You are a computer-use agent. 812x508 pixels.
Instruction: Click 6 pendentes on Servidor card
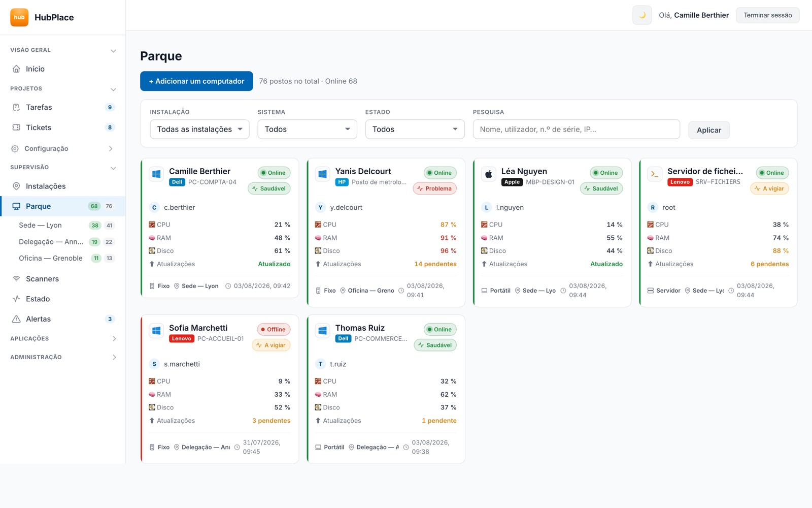coord(769,264)
